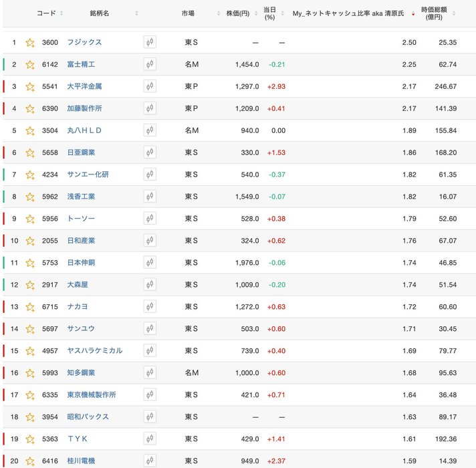Open chart icon for 富士精工 row
This screenshot has height=468, width=476.
tap(150, 64)
